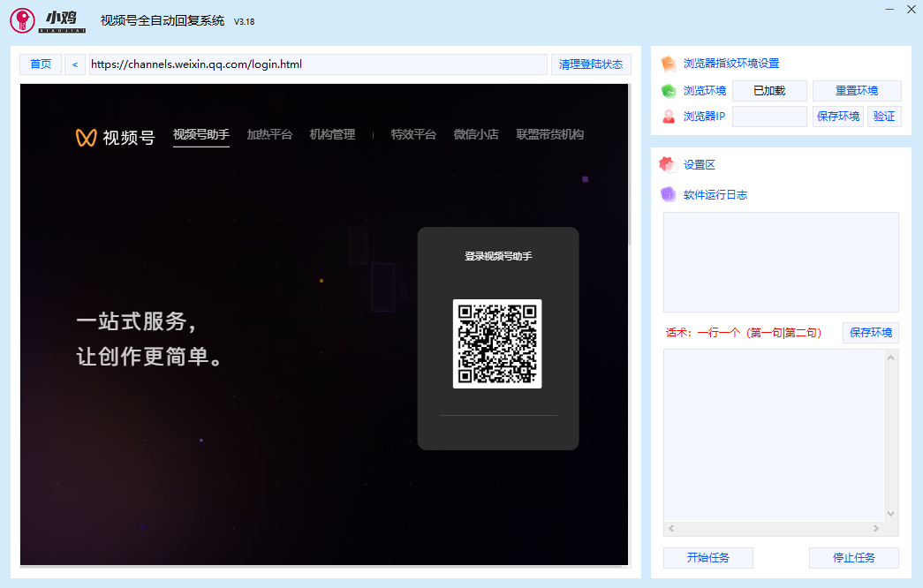Open the 机构管理 tab
This screenshot has width=923, height=588.
[333, 135]
